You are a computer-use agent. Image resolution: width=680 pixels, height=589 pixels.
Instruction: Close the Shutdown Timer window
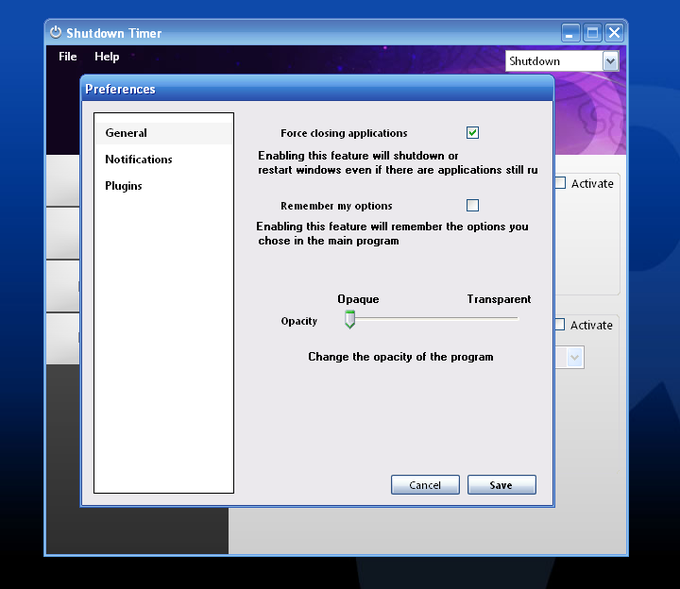(614, 33)
